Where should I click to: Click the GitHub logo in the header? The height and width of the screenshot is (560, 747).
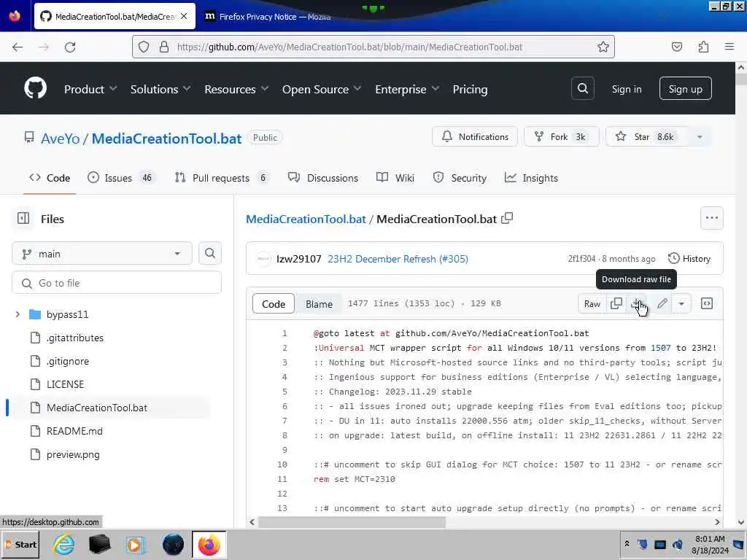tap(35, 88)
